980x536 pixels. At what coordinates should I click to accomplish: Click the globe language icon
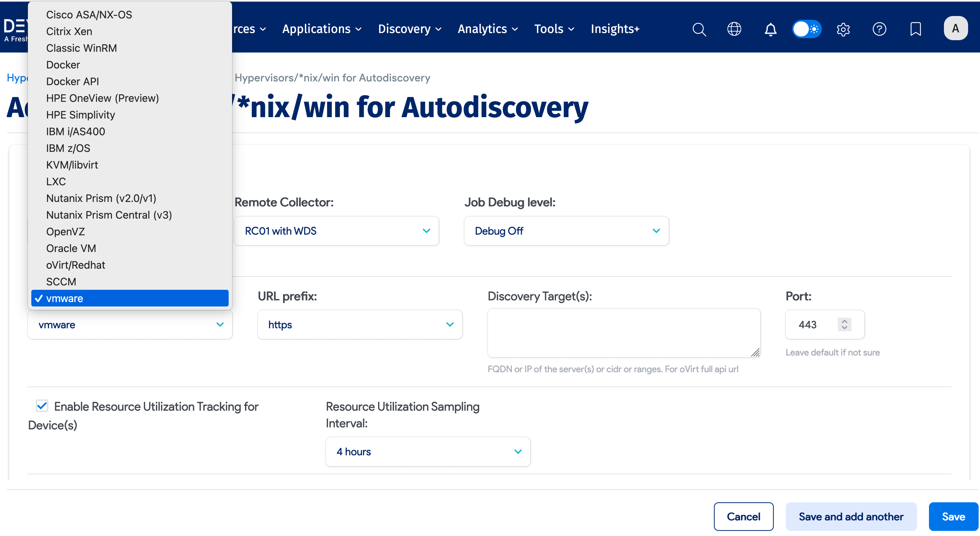[734, 29]
